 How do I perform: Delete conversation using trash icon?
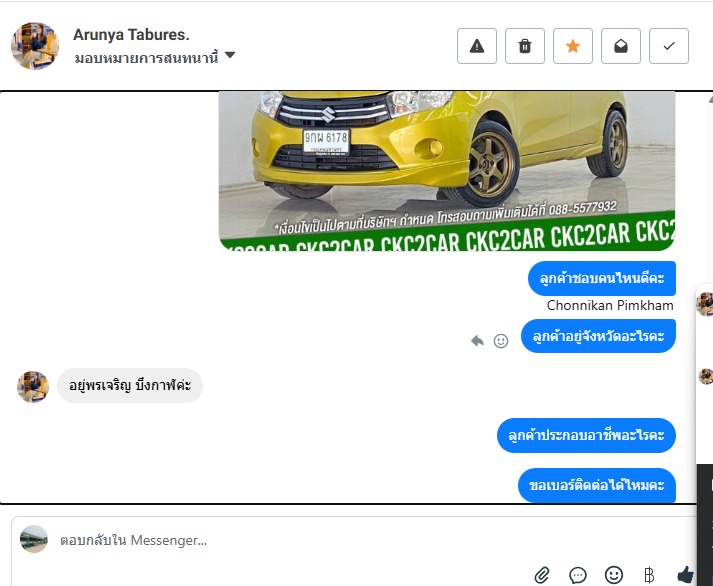tap(525, 46)
